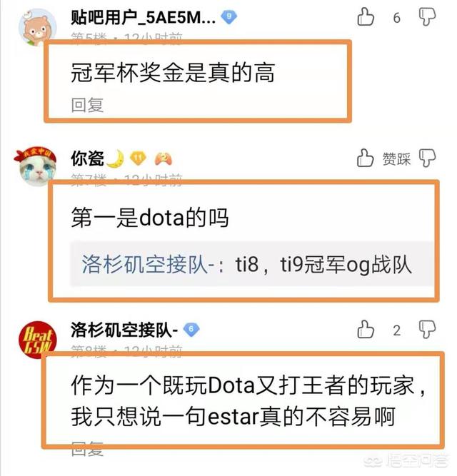Viewport: 457px width, 476px height.
Task: Dislike the comment from 贴吧用户_5AE5M
Action: [427, 16]
